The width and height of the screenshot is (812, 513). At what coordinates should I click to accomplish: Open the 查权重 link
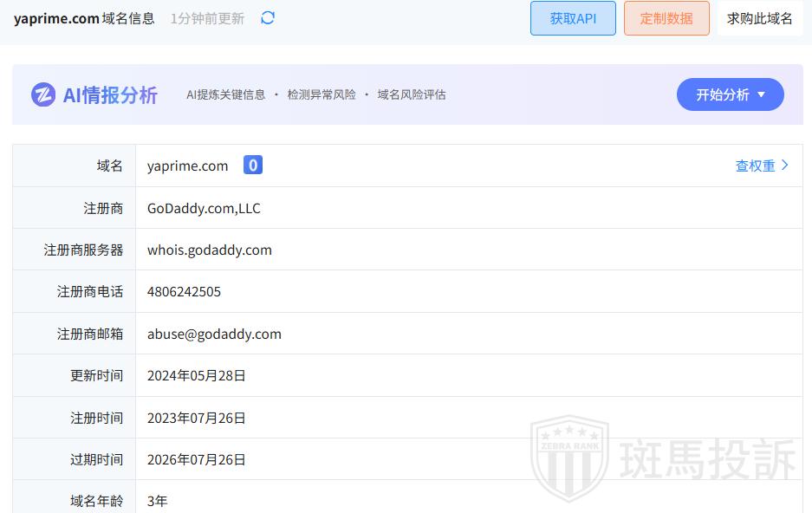755,166
